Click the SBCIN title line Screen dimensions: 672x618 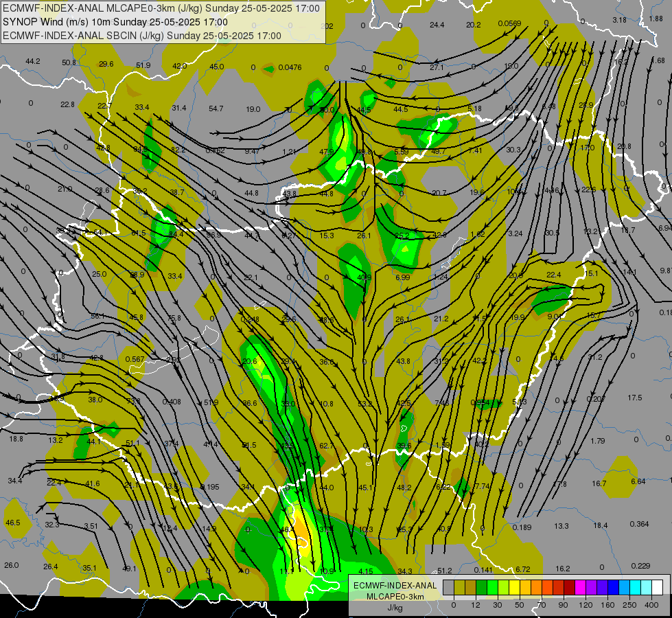click(x=142, y=36)
